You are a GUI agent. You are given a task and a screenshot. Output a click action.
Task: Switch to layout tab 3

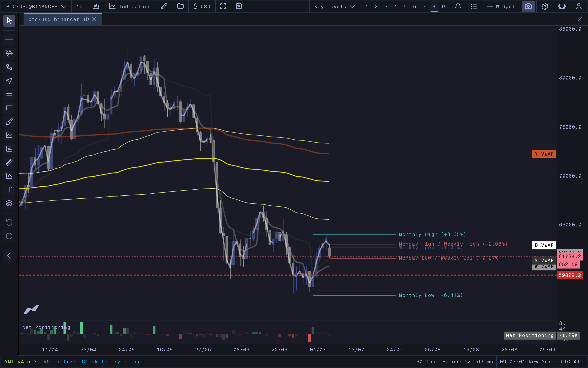386,6
